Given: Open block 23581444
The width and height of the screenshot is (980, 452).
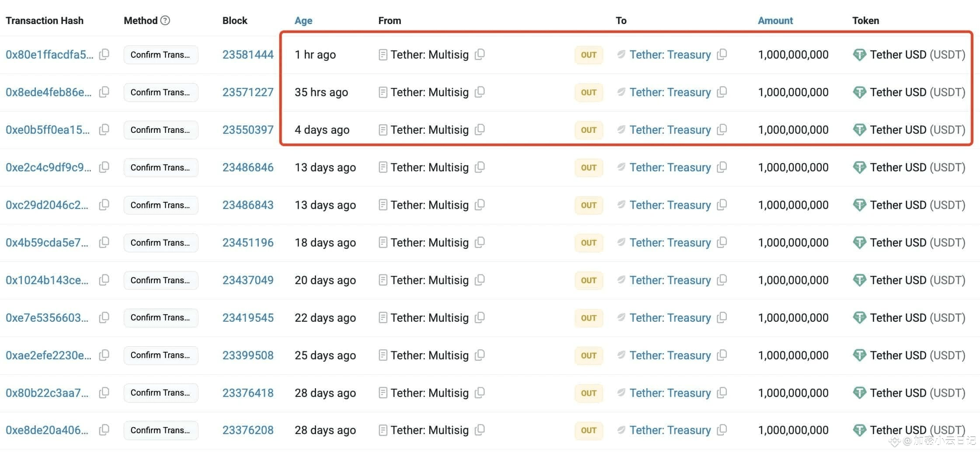Looking at the screenshot, I should 248,55.
